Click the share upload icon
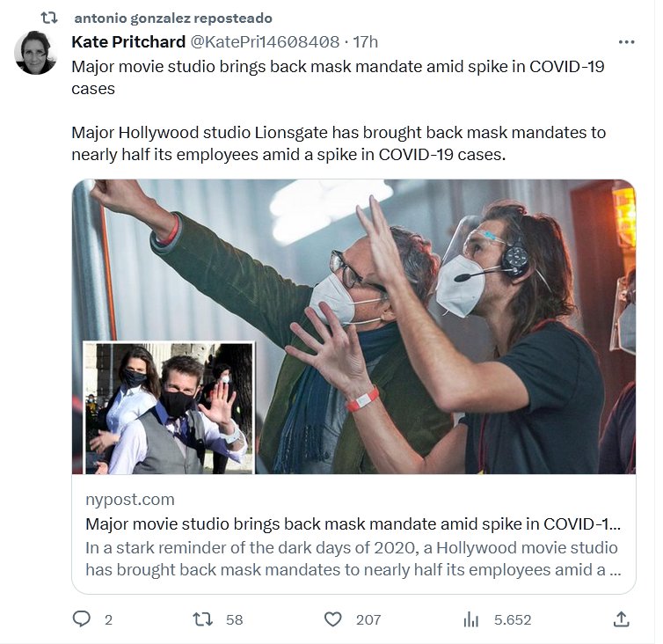This screenshot has width=663, height=644. click(x=621, y=619)
